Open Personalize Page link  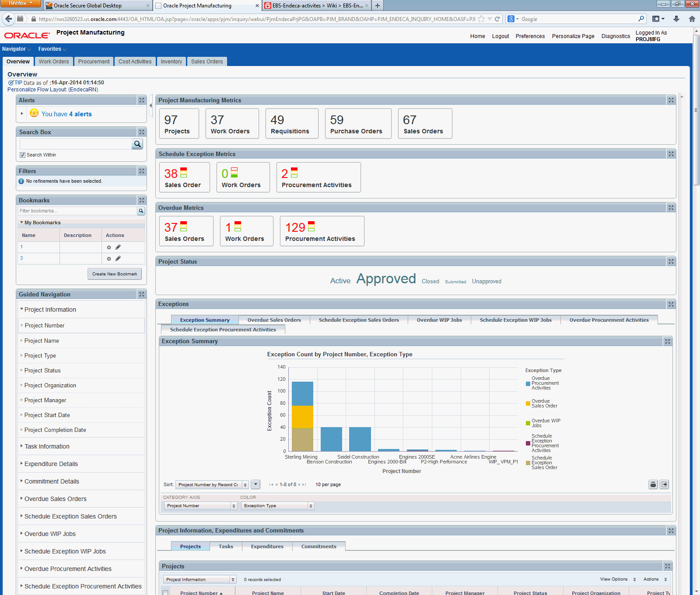(573, 36)
